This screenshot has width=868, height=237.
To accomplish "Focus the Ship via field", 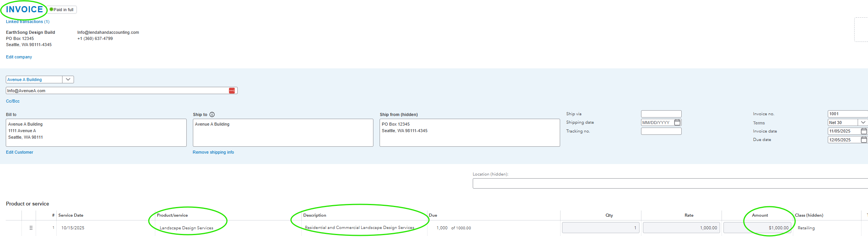I will click(x=661, y=114).
